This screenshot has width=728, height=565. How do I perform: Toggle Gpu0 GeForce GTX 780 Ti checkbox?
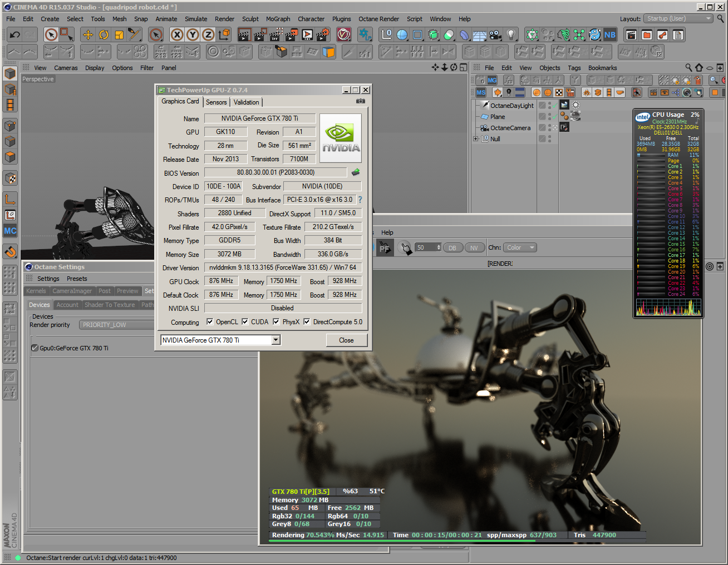(x=35, y=348)
